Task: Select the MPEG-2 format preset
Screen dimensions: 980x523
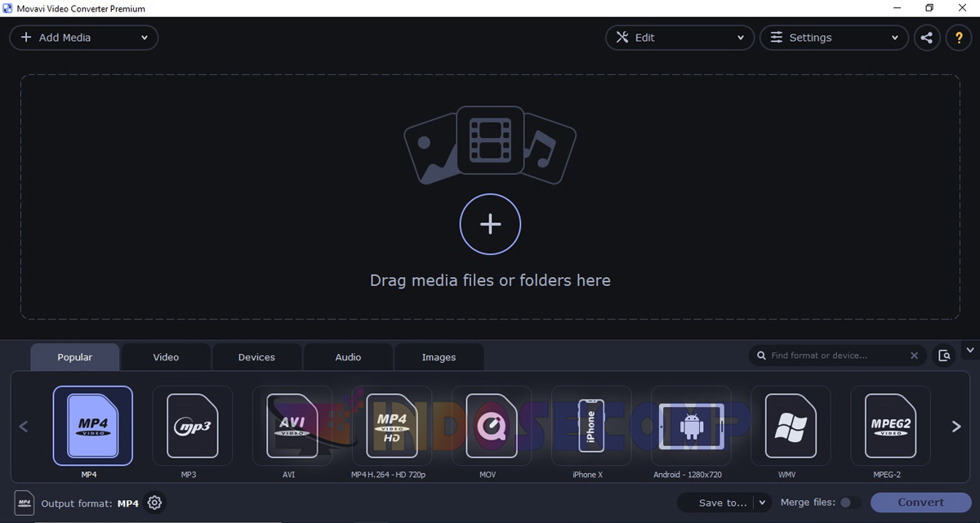Action: 890,426
